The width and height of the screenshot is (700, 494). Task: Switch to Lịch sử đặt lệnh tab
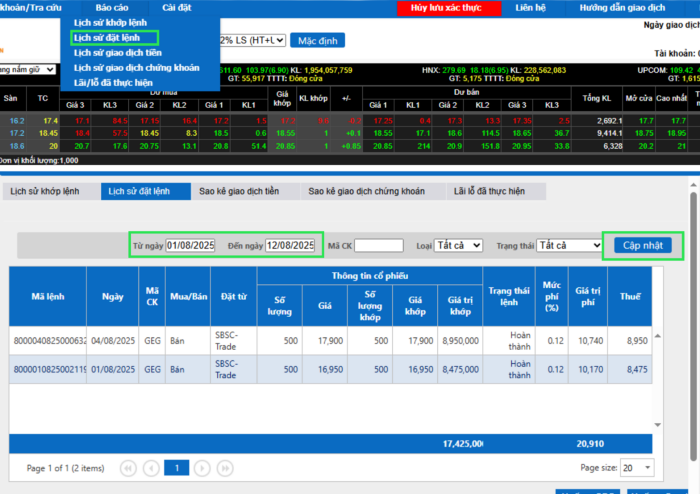tap(146, 191)
